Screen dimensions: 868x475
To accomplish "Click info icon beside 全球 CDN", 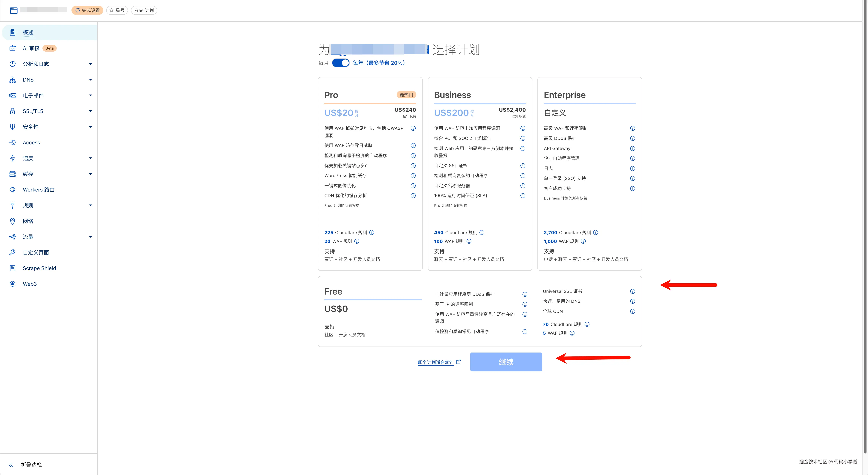I will click(x=632, y=311).
